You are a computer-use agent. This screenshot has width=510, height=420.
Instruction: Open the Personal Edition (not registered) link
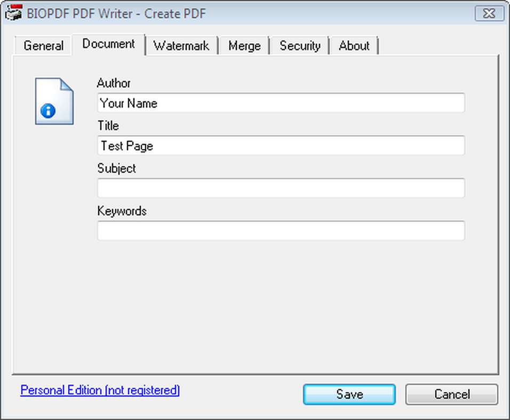point(100,390)
